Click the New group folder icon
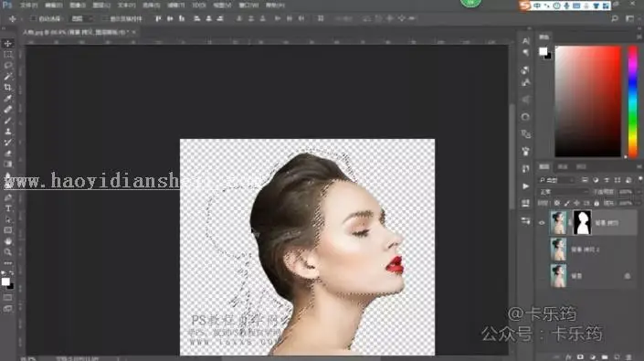The image size is (644, 361). click(605, 357)
